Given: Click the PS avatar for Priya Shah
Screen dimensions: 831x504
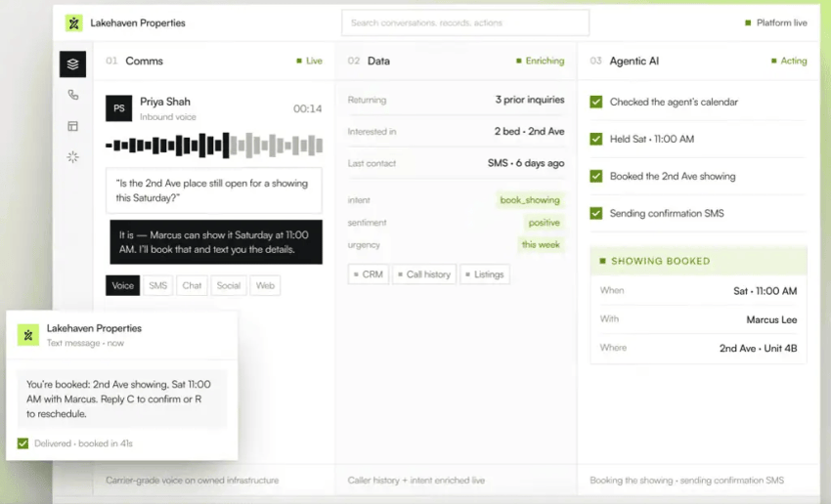Looking at the screenshot, I should 118,108.
